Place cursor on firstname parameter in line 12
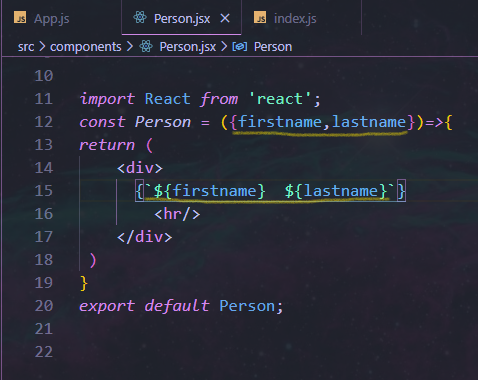The width and height of the screenshot is (478, 380). click(279, 122)
